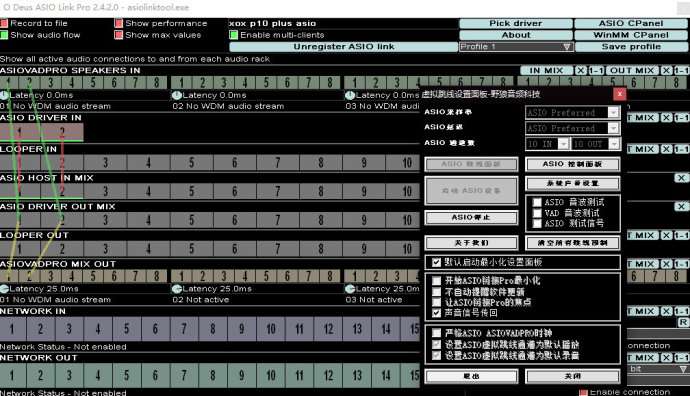Select channel 5 in LOOPER IN rack

(191, 162)
